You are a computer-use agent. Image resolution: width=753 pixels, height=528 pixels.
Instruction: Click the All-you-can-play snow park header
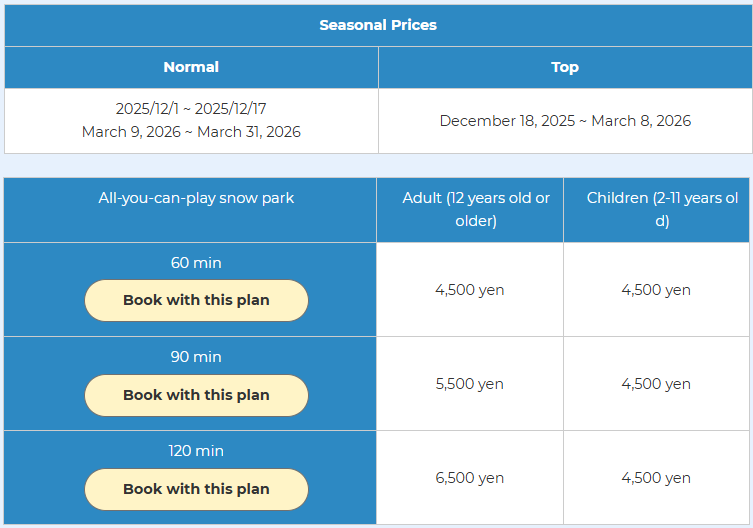pyautogui.click(x=196, y=198)
